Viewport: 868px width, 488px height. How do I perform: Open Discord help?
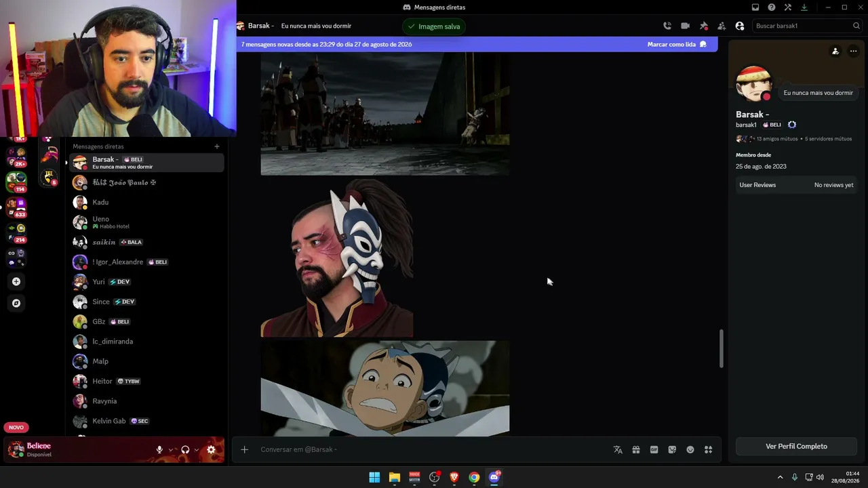(x=772, y=7)
